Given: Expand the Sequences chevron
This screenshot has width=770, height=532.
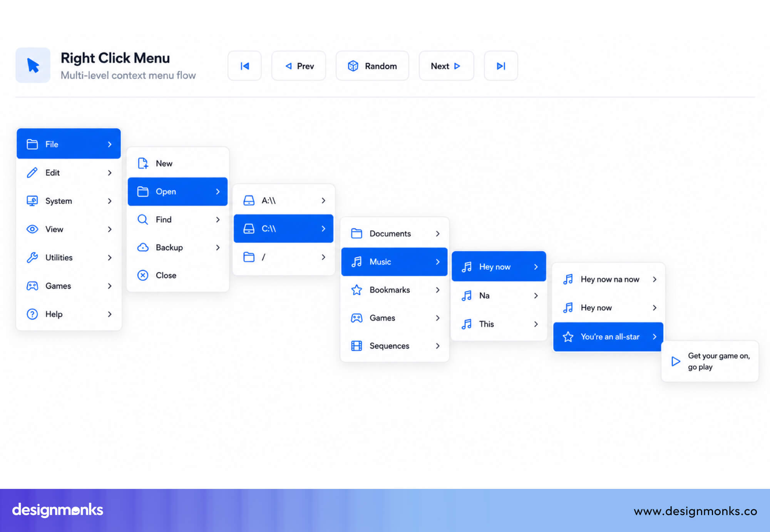Looking at the screenshot, I should click(x=438, y=346).
